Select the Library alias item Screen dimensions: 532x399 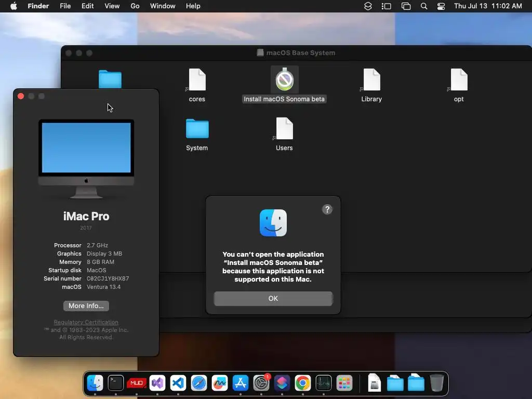371,85
